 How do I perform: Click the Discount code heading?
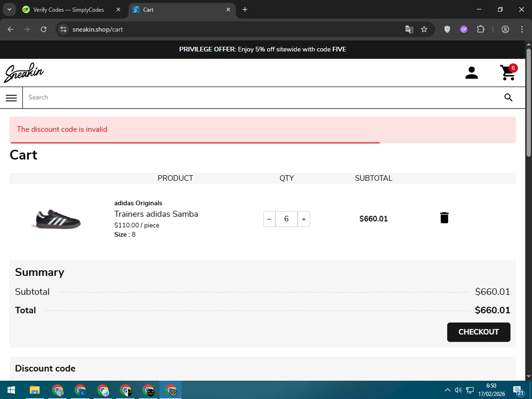pos(45,368)
